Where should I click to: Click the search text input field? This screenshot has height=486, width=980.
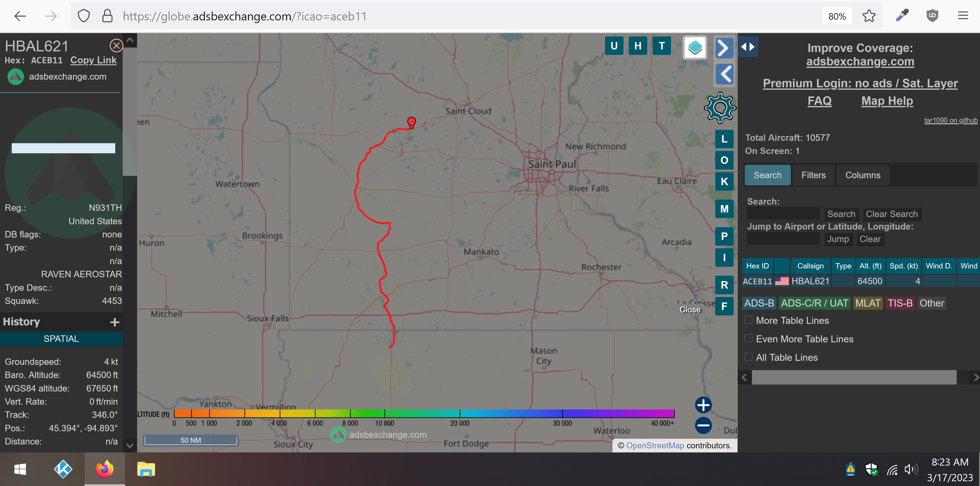tap(783, 213)
